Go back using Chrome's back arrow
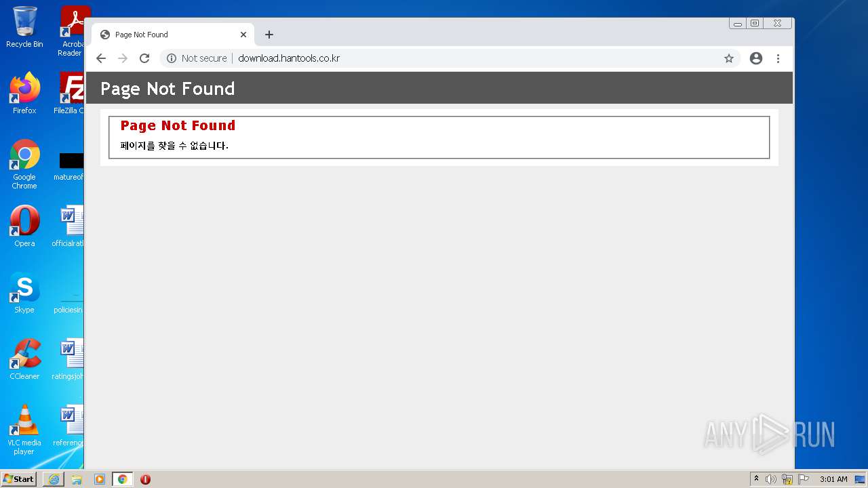 pos(101,58)
